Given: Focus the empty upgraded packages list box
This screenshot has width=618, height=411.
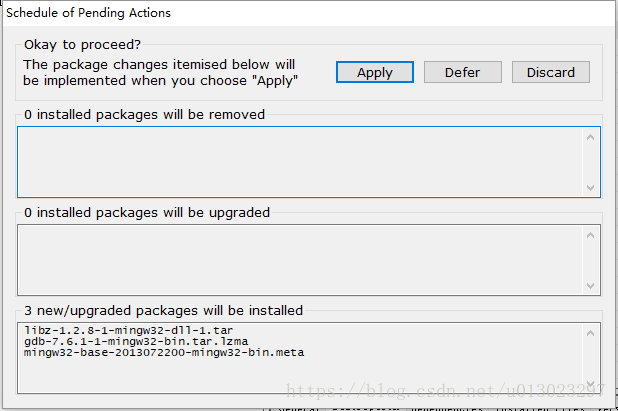Looking at the screenshot, I should point(300,258).
